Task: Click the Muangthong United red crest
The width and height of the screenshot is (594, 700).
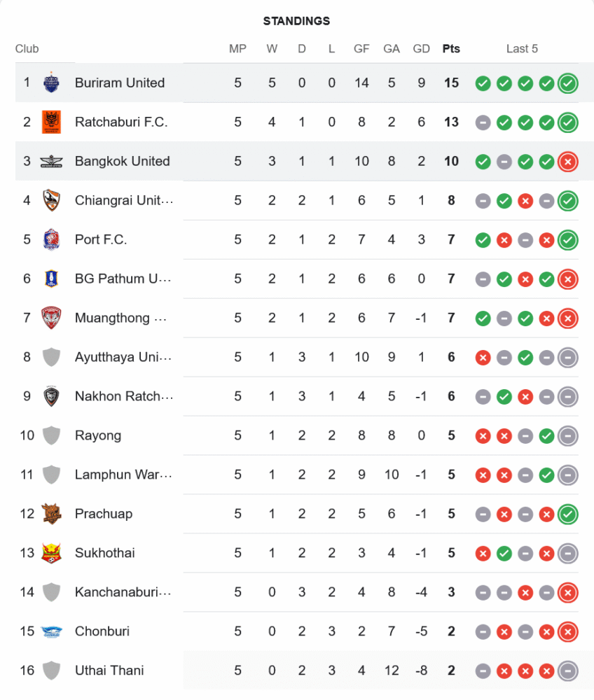Action: coord(51,318)
